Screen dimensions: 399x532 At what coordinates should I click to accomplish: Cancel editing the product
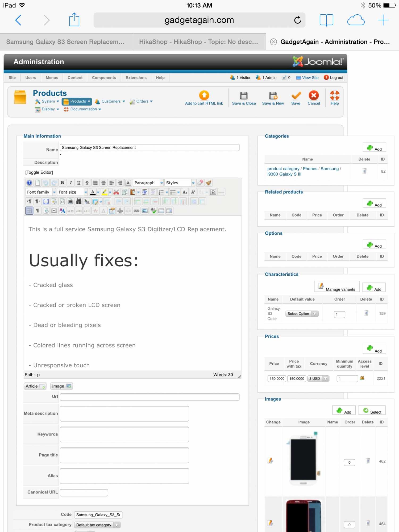(314, 98)
